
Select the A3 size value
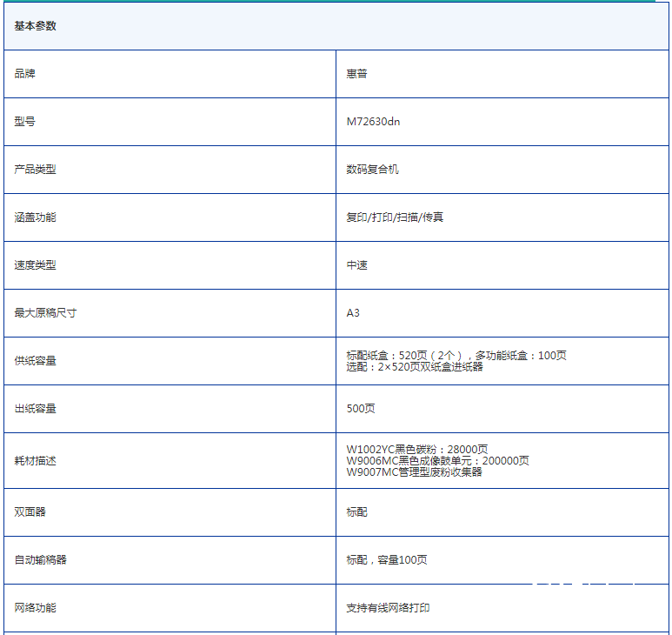click(353, 313)
